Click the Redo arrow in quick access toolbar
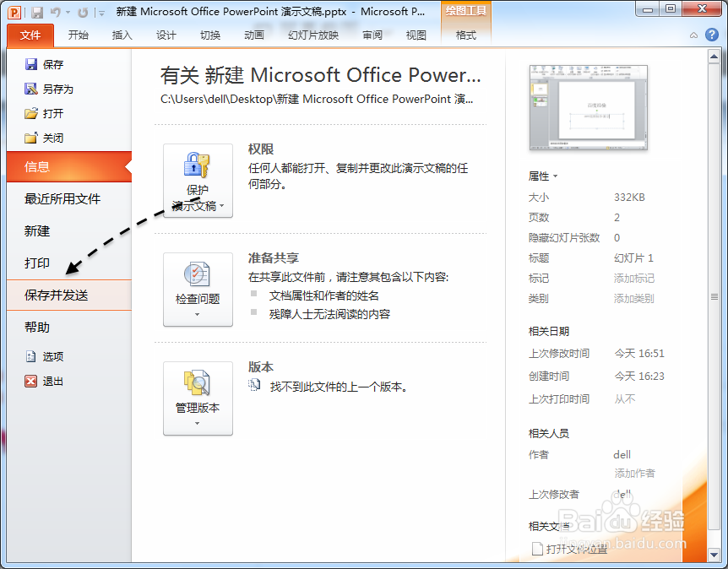 pos(83,13)
